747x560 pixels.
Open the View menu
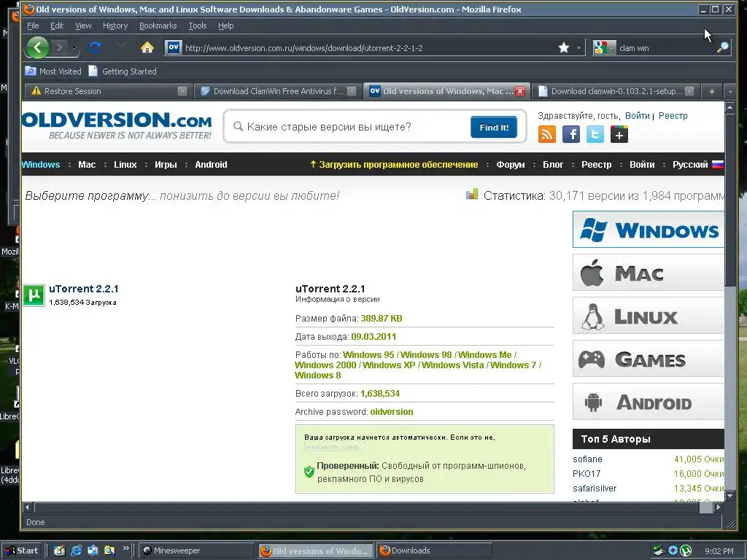pos(83,26)
